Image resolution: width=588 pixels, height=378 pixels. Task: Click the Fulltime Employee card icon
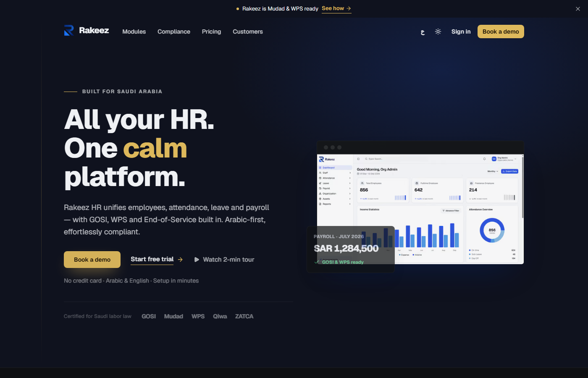coord(417,183)
